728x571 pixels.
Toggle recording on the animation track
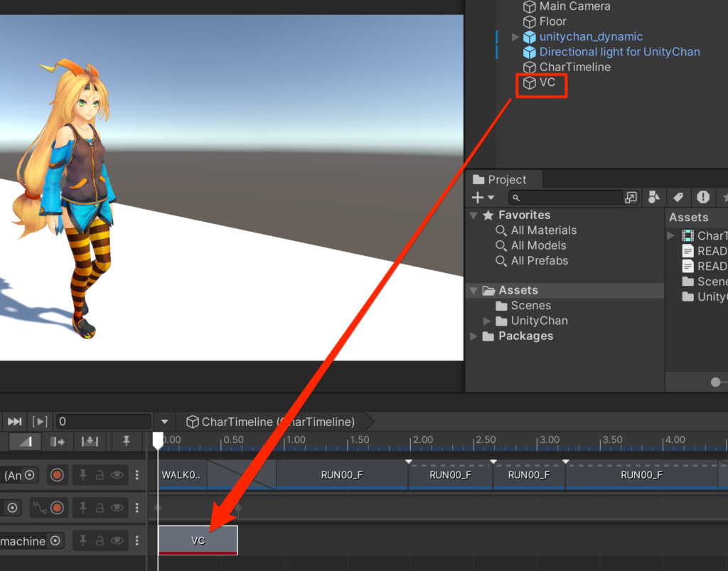pyautogui.click(x=57, y=475)
